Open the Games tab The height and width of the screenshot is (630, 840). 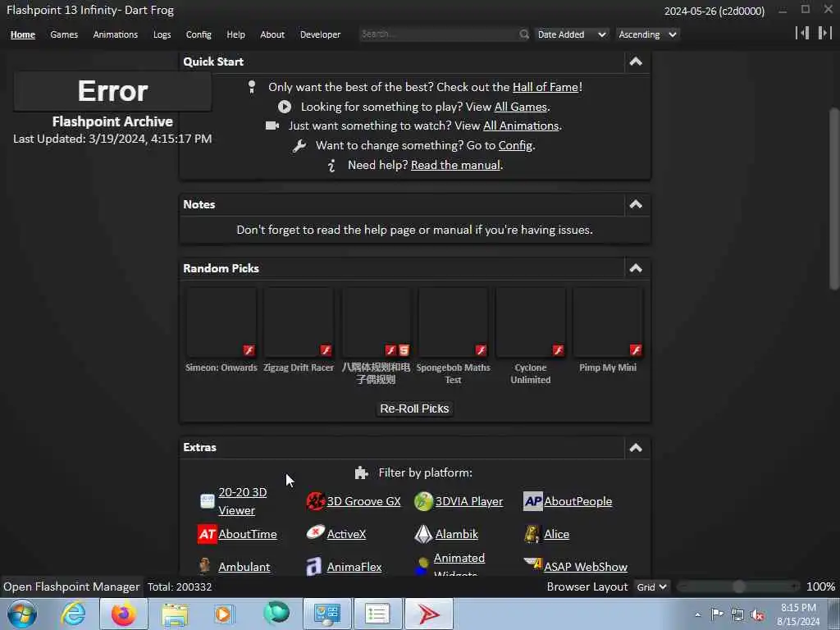coord(64,34)
